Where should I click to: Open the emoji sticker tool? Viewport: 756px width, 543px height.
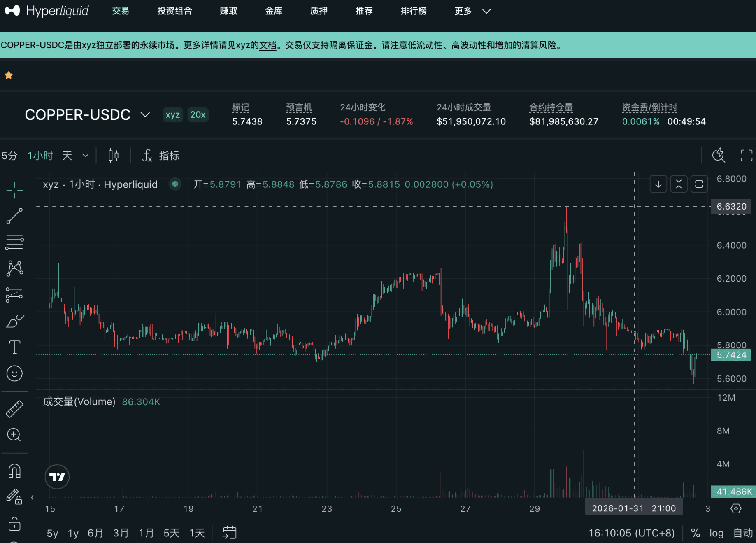click(x=14, y=373)
